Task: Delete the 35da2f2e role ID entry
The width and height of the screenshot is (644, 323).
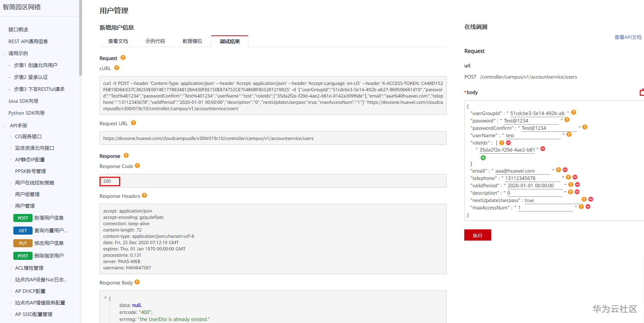Action: 543,149
